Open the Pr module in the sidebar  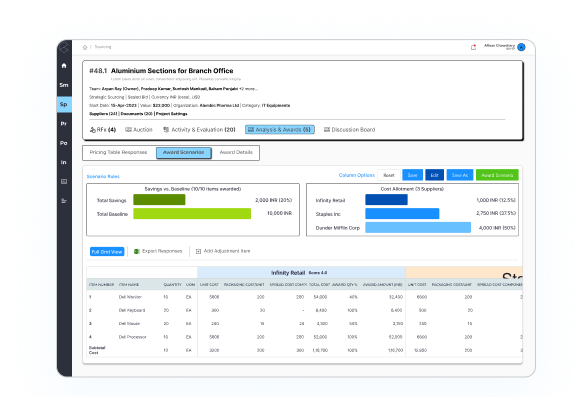(x=64, y=124)
